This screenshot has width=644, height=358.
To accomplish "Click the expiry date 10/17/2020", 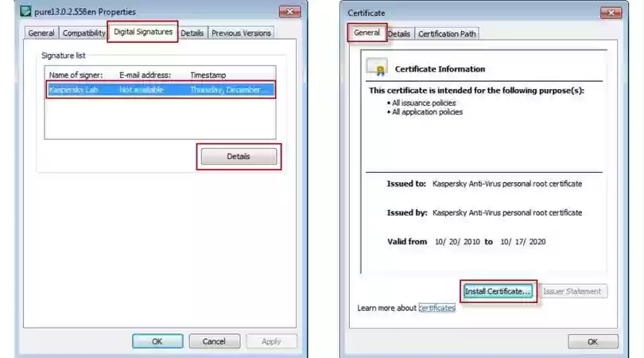I will tap(523, 242).
